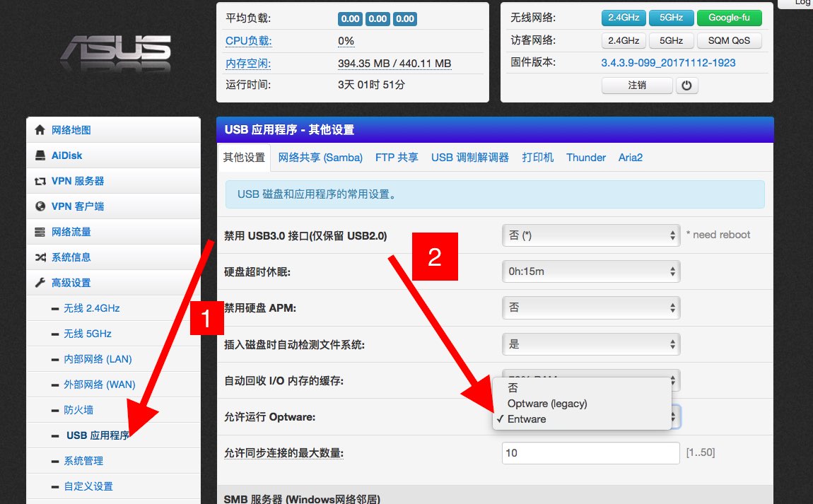Open 外部网络 (WAN) settings
Viewport: 813px width, 504px height.
click(x=100, y=385)
